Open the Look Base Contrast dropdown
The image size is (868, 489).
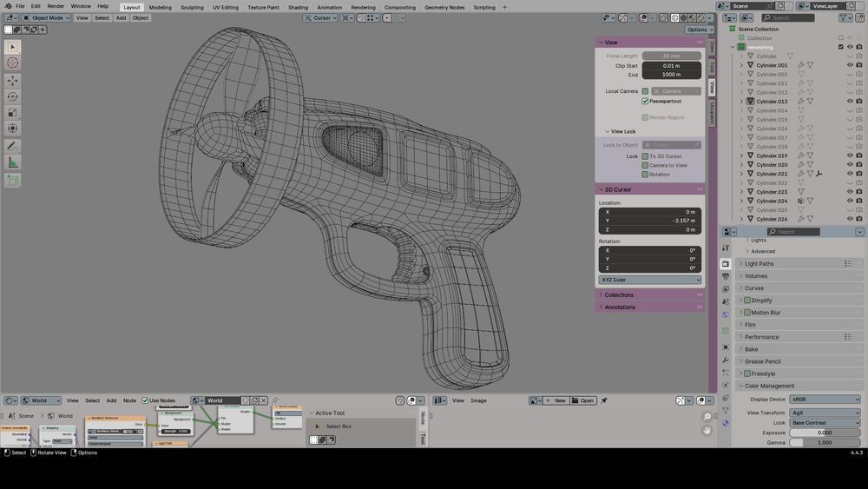[825, 422]
